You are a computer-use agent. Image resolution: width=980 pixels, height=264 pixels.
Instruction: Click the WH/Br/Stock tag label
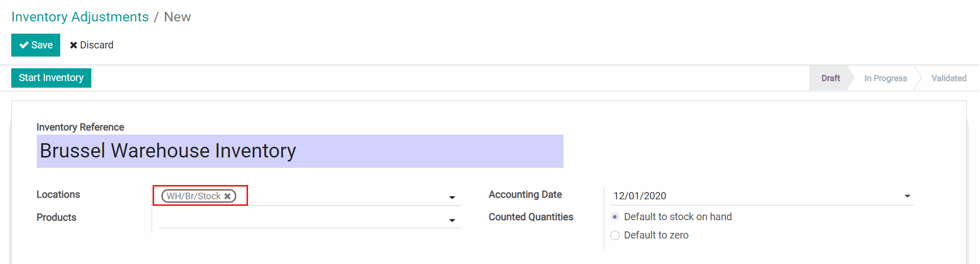[x=193, y=196]
